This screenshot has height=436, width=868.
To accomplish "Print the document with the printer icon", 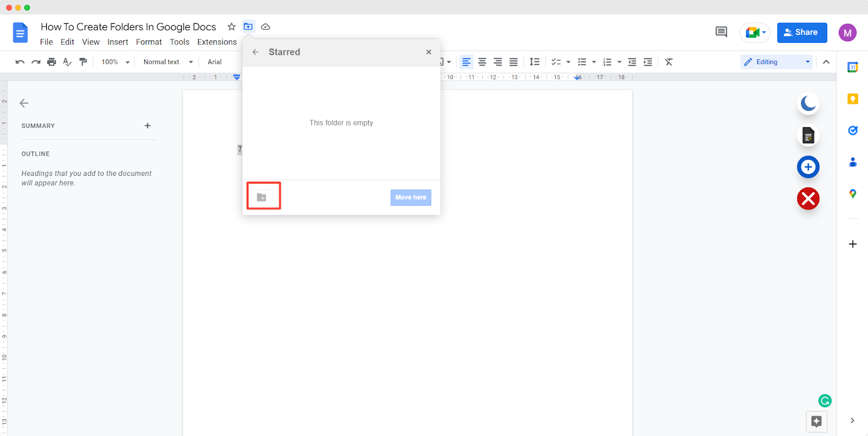I will click(52, 62).
